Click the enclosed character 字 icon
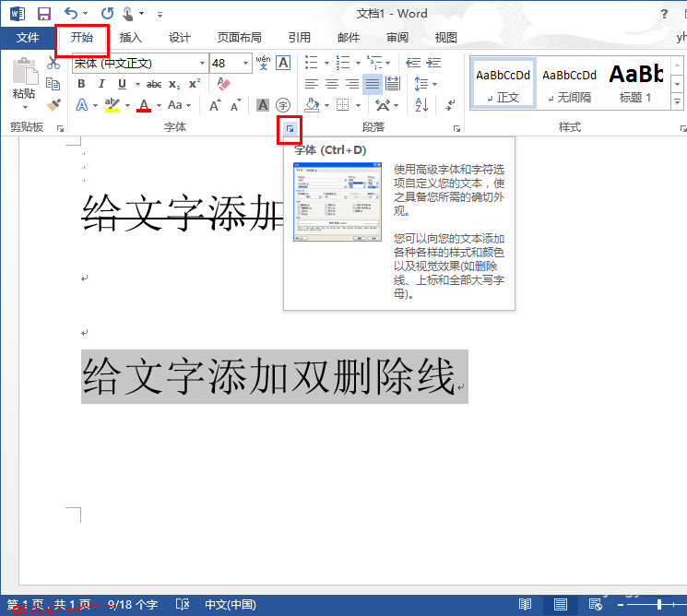The height and width of the screenshot is (616, 687). 283,105
